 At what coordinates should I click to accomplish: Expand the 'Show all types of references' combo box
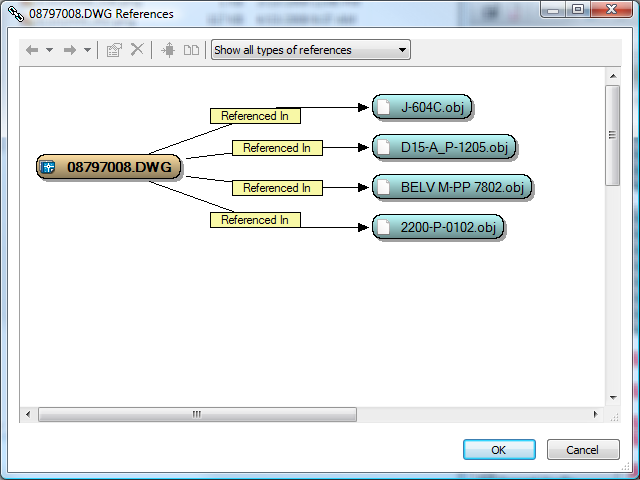tap(311, 50)
